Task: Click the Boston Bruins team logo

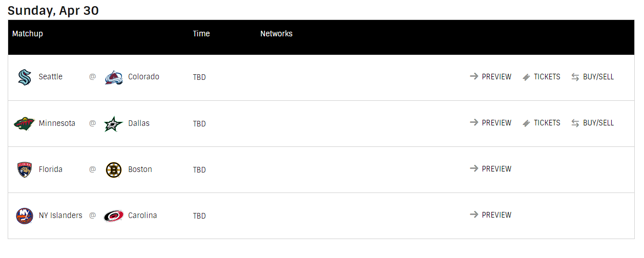Action: click(114, 169)
